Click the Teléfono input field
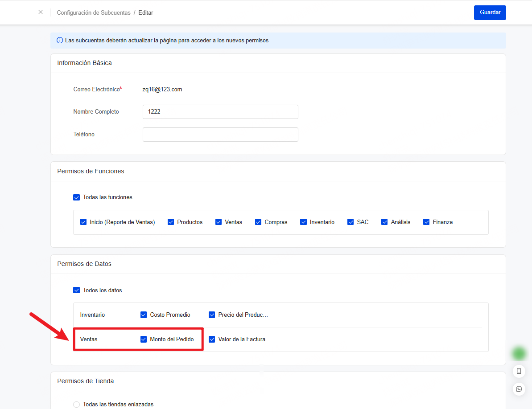This screenshot has width=532, height=409. [220, 135]
